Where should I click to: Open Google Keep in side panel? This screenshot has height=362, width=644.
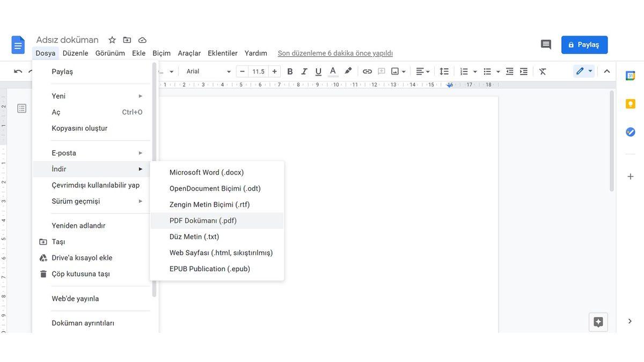(631, 104)
